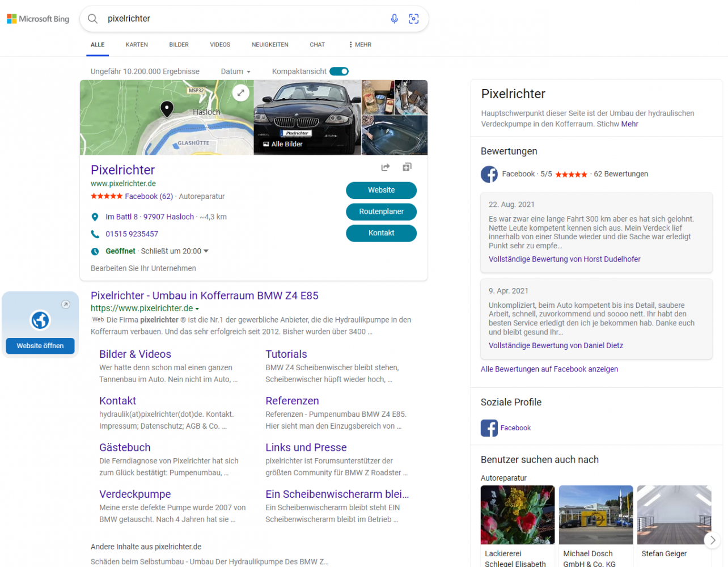Open the car trunk photo thumbnail
The width and height of the screenshot is (728, 567).
[x=395, y=135]
